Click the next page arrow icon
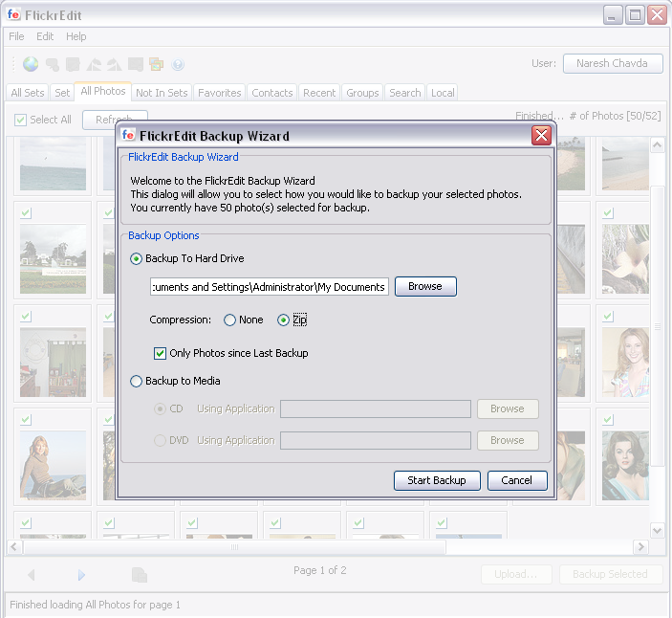Screen dimensions: 672x618 click(81, 575)
